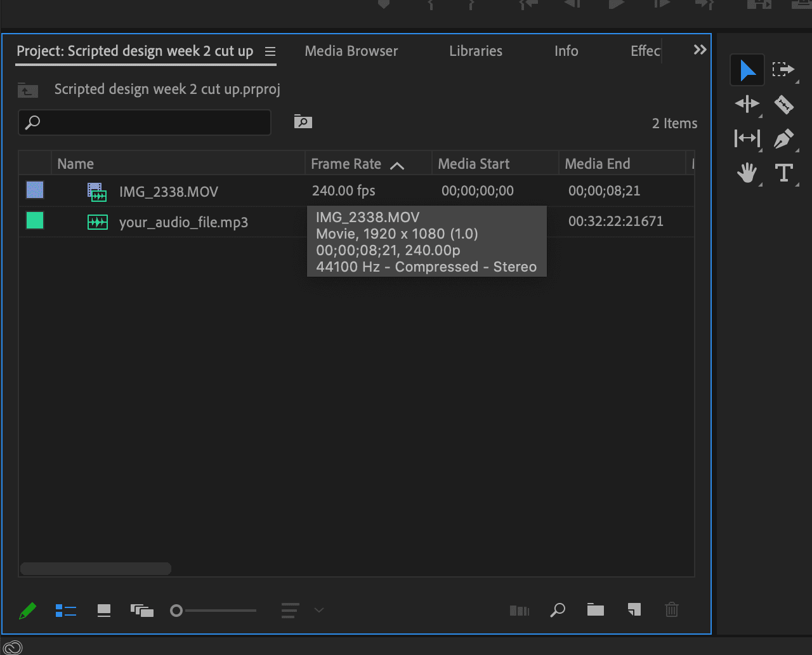This screenshot has width=812, height=655.
Task: Switch to the Media Browser tab
Action: point(351,51)
